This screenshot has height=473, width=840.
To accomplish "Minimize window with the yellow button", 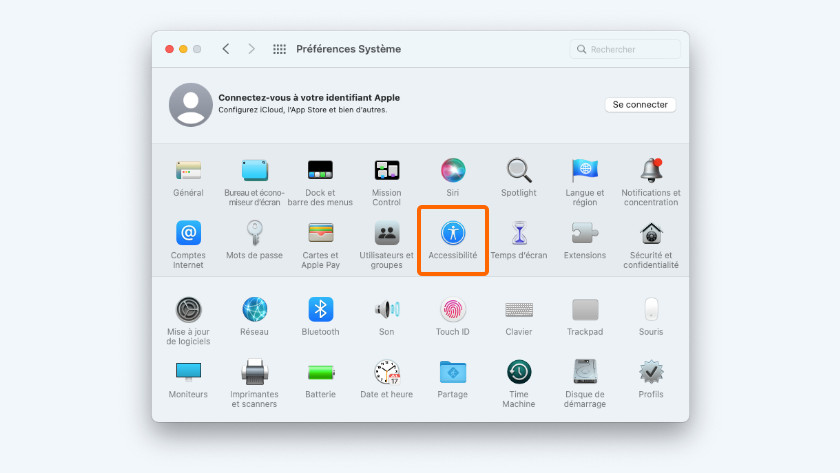I will point(183,49).
